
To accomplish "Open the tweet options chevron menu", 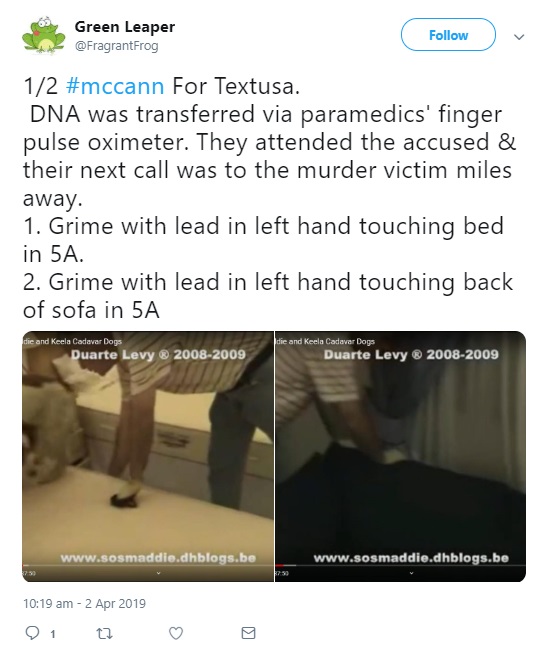I will tap(519, 37).
